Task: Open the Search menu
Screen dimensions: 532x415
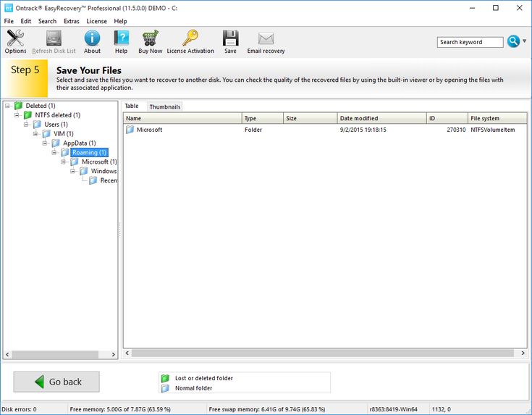Action: (47, 21)
